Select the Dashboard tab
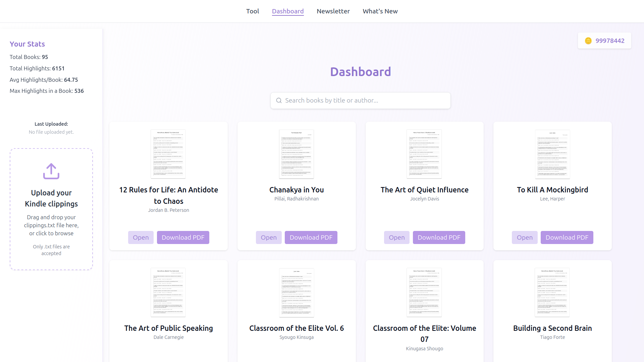 pos(288,11)
